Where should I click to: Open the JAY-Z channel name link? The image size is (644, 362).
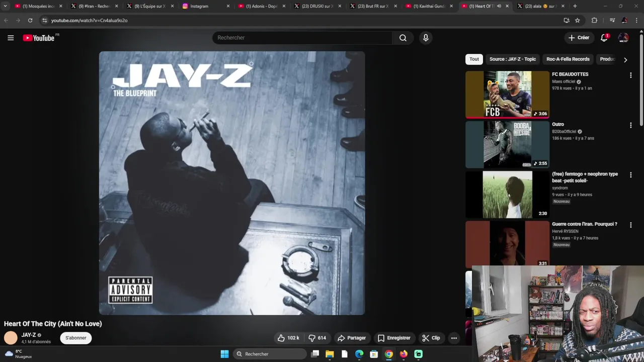(x=29, y=335)
